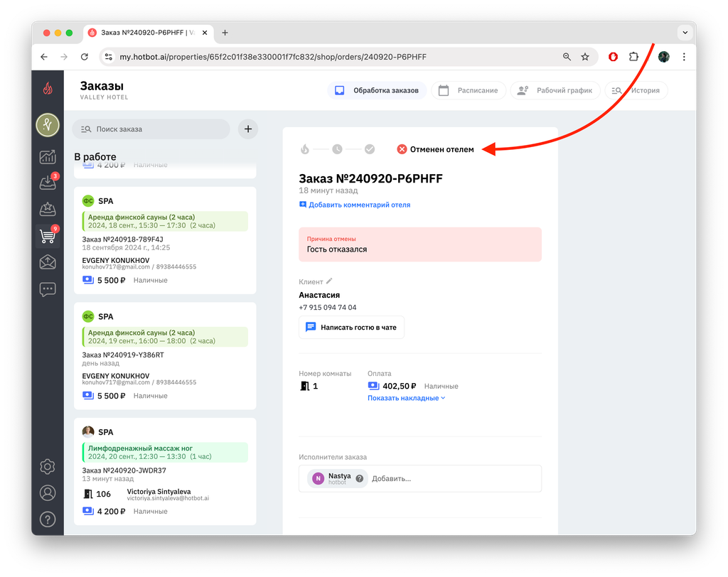Click the clock status step icon
This screenshot has height=577, width=728.
[x=337, y=149]
